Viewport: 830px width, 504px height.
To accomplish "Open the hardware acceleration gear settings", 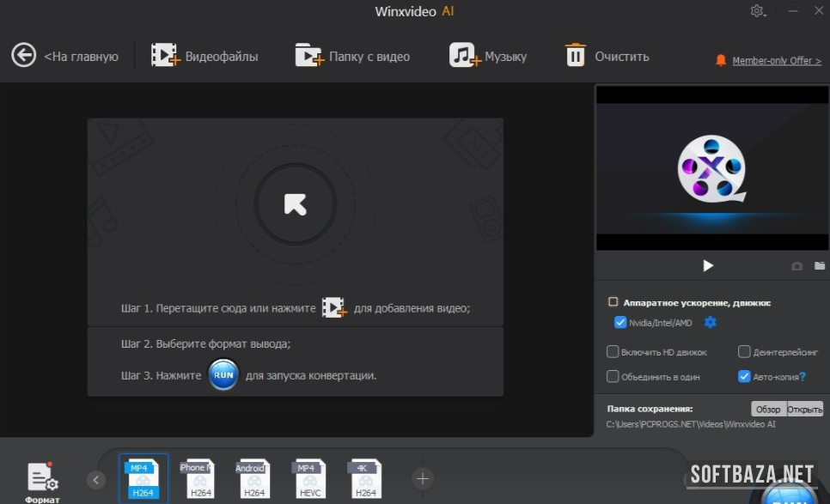I will pos(710,323).
